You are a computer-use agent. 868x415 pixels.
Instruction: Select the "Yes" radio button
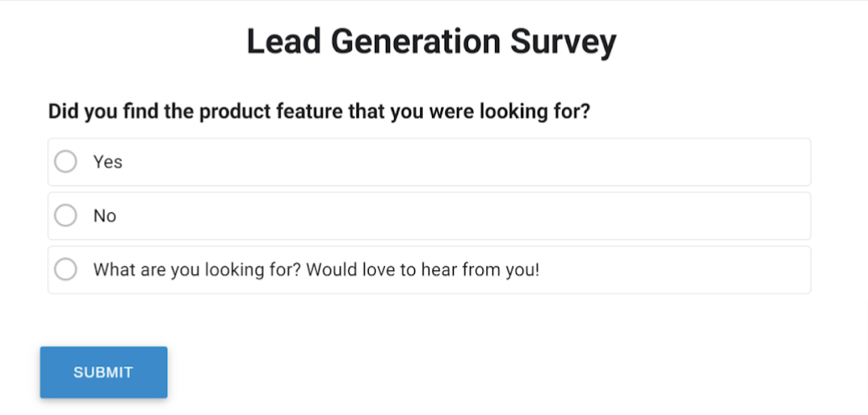[x=65, y=162]
